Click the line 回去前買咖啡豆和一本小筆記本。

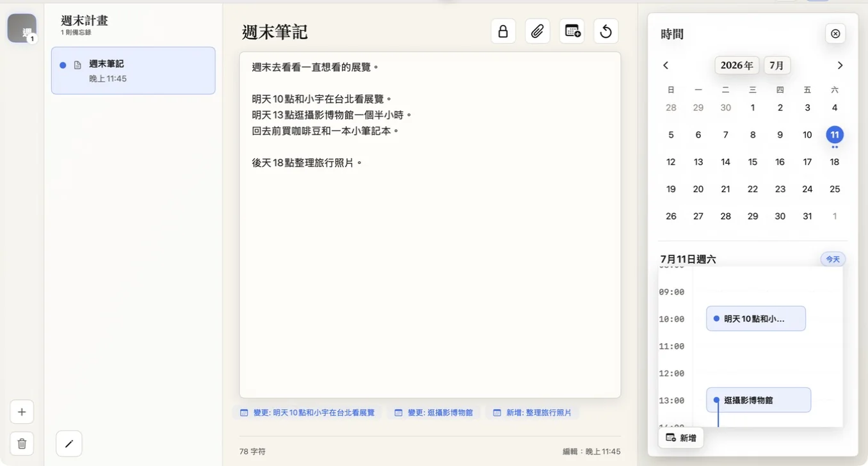(326, 131)
